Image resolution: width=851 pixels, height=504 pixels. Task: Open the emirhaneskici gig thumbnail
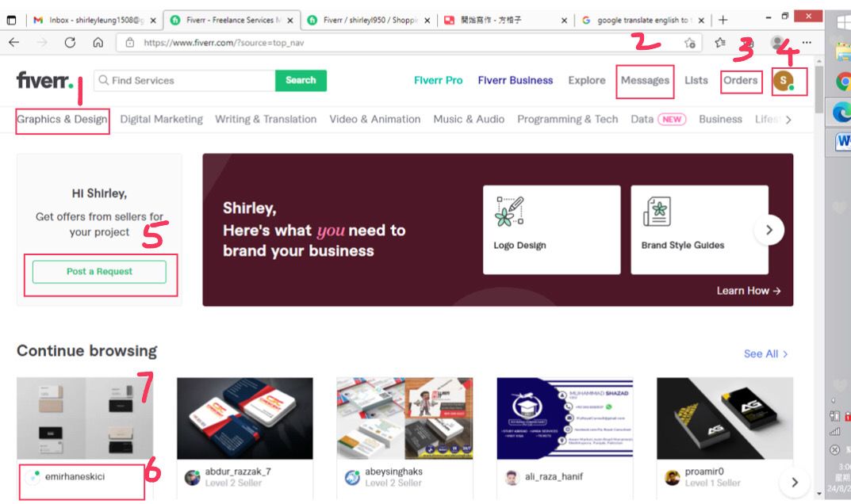[x=85, y=418]
